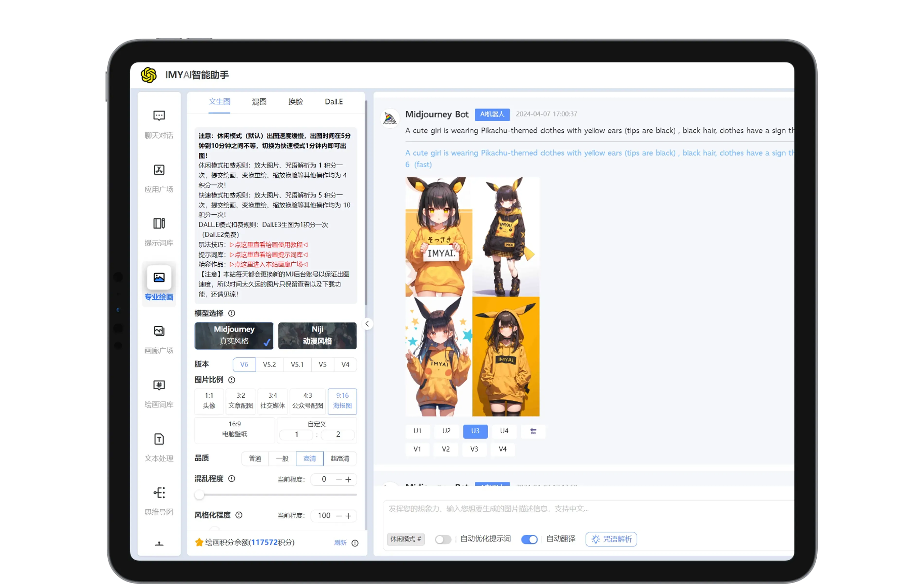924x584 pixels.
Task: Click info icon beside 模型选择
Action: [x=232, y=313]
